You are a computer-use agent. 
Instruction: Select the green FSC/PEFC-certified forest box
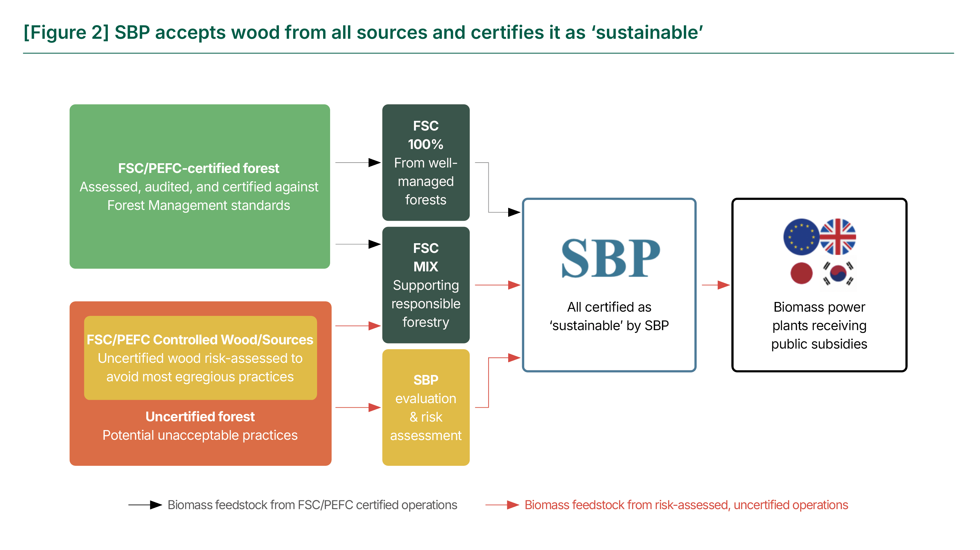pos(200,186)
